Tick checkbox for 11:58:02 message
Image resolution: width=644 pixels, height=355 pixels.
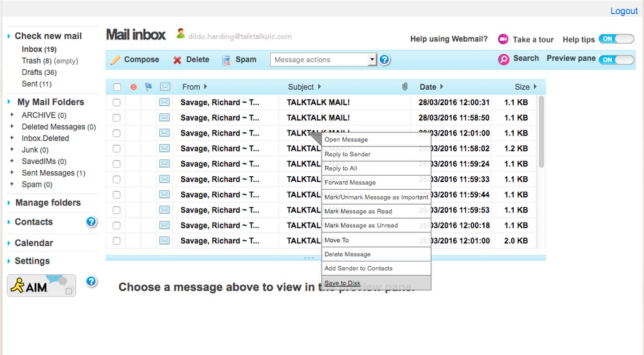pos(117,148)
